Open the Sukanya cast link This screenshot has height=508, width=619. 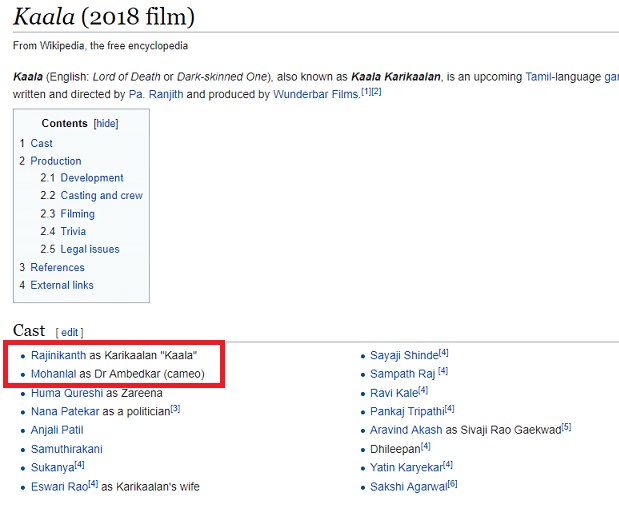point(53,468)
